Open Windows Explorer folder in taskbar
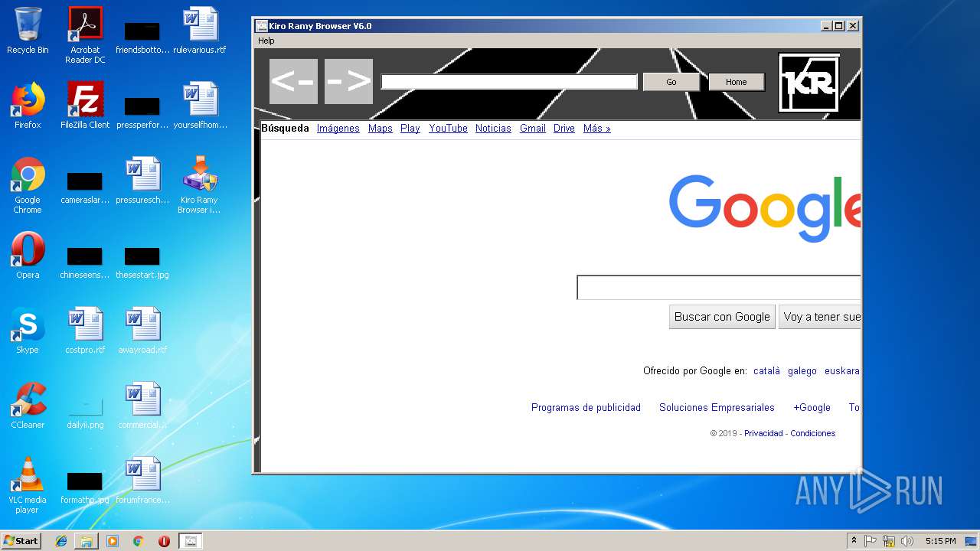The width and height of the screenshot is (980, 551). (87, 541)
